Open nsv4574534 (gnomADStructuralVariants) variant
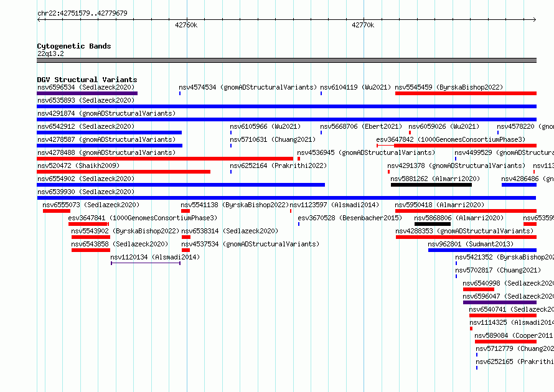The width and height of the screenshot is (554, 392). tap(248, 87)
